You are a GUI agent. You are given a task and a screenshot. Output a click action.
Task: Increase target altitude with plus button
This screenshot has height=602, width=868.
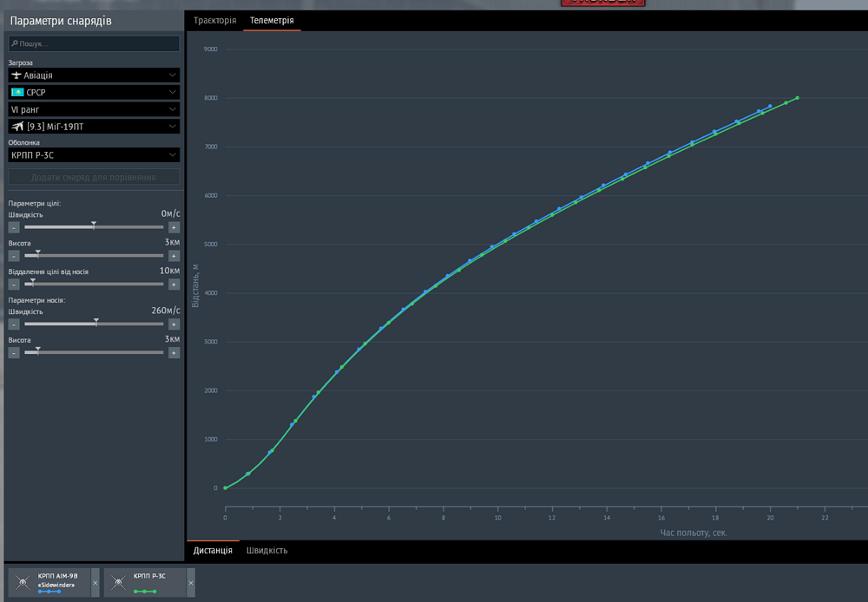[174, 256]
